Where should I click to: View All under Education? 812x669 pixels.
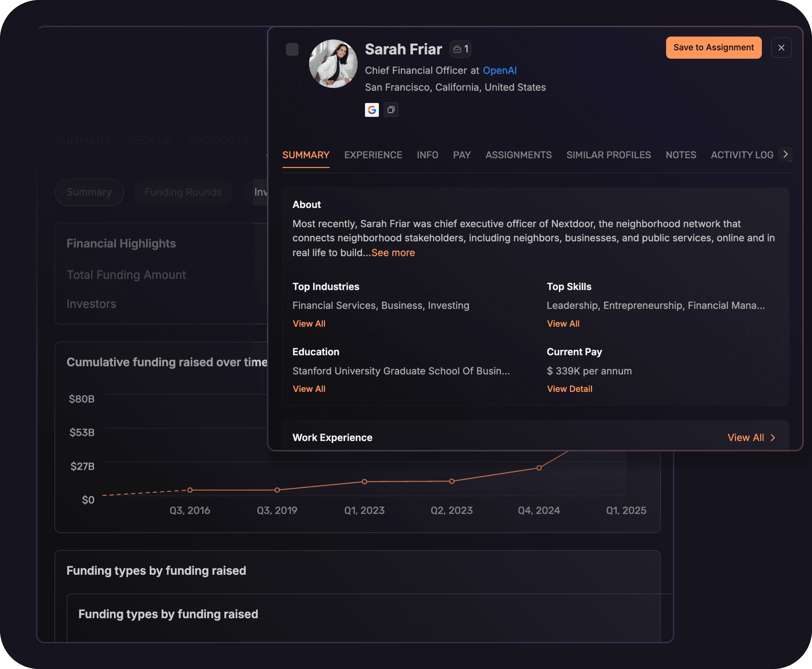pos(309,389)
